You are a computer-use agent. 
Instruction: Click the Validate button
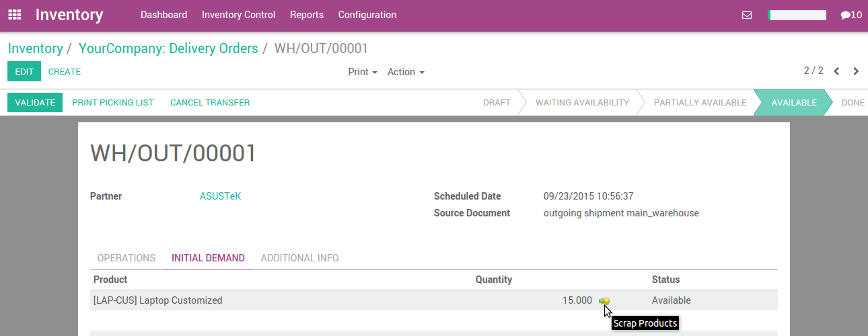point(35,103)
